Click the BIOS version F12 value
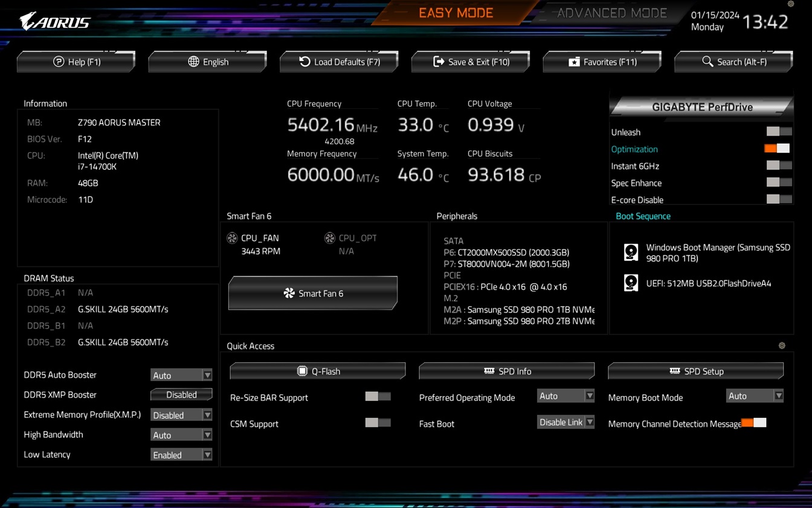The image size is (812, 508). (x=85, y=139)
